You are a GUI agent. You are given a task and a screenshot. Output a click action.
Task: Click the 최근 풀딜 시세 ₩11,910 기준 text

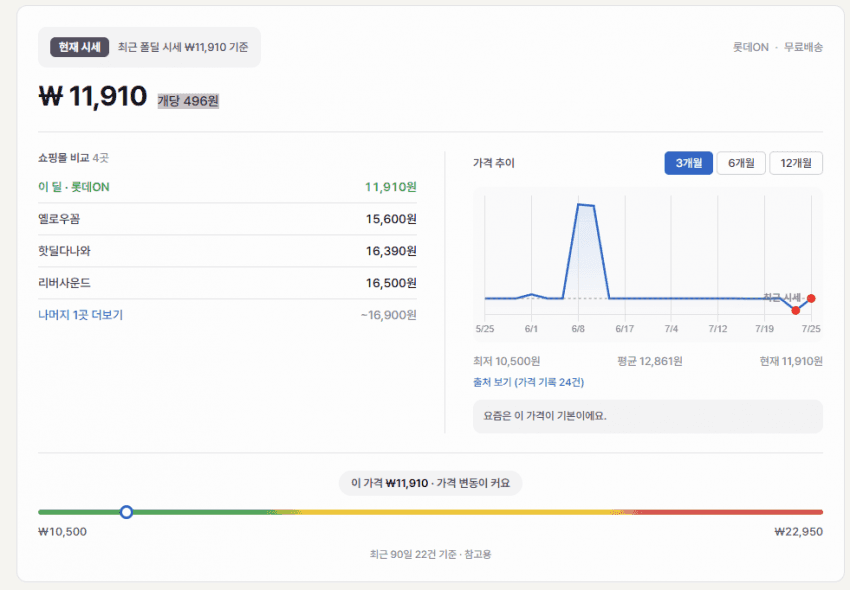183,47
